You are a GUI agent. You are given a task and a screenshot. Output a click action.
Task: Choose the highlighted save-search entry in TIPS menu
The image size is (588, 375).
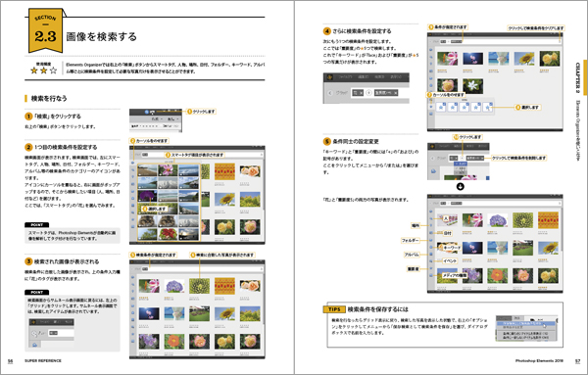(524, 323)
